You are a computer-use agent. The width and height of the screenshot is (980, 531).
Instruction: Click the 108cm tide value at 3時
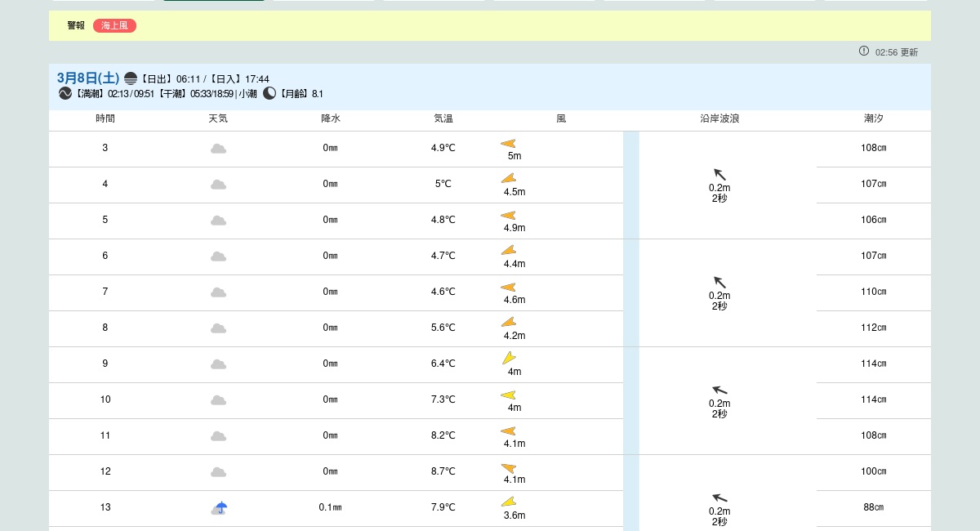coord(874,148)
